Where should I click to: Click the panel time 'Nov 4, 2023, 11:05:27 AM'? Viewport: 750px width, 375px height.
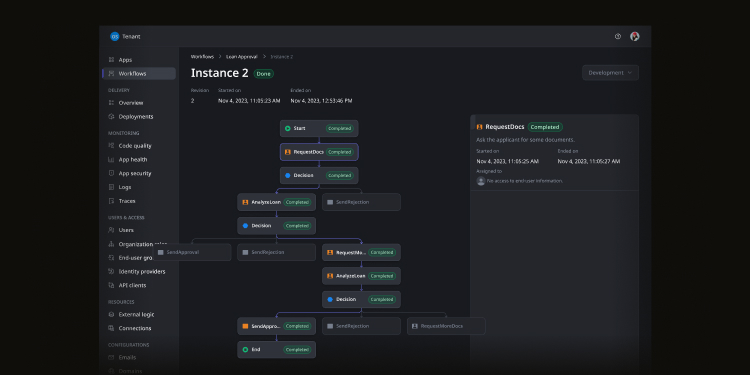(x=589, y=162)
